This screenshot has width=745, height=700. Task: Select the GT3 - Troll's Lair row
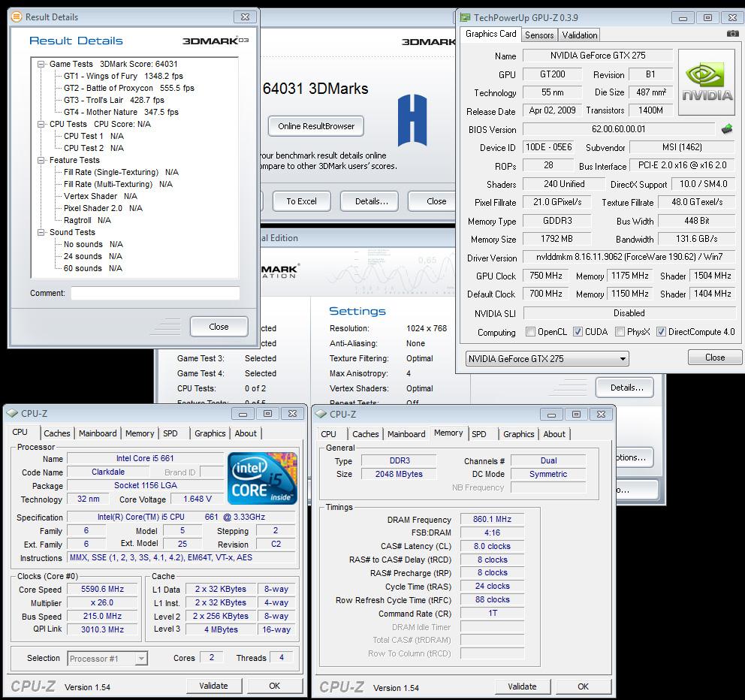pos(114,101)
